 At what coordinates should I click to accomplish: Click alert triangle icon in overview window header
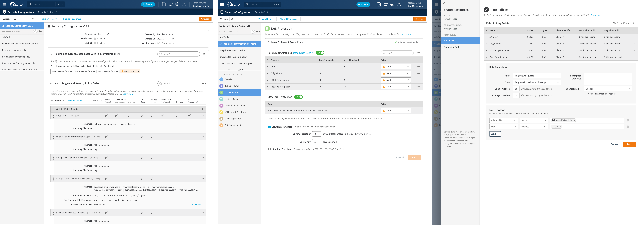click(x=184, y=4)
